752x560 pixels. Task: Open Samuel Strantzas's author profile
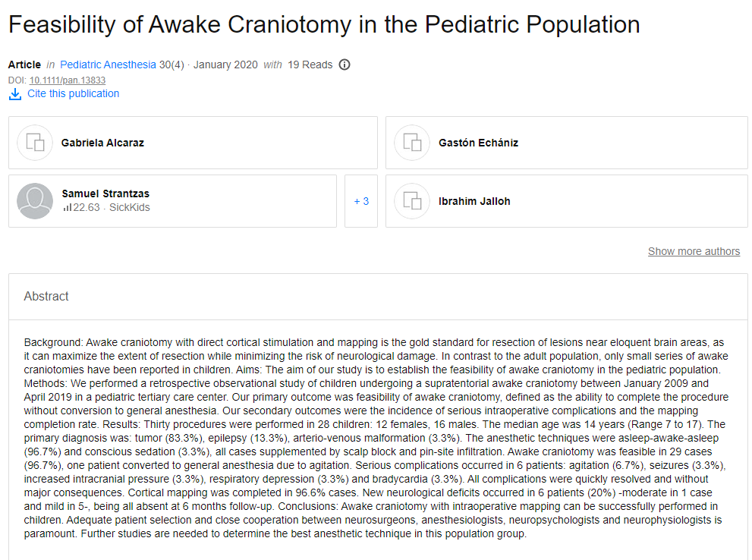(105, 193)
